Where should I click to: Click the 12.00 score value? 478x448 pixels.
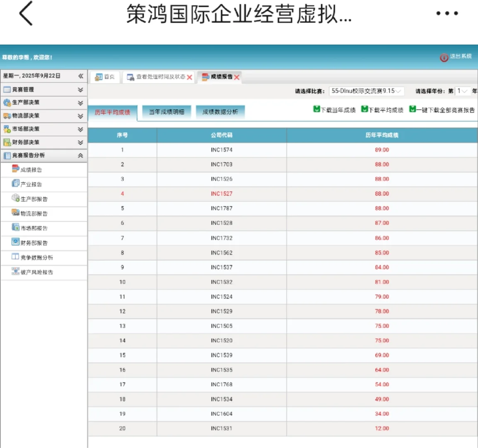point(382,429)
